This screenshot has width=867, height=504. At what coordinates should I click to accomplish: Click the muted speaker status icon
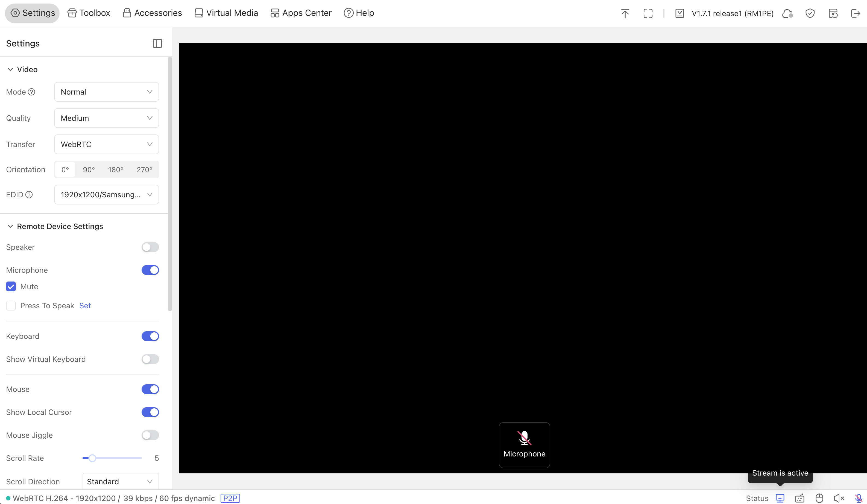click(x=839, y=498)
